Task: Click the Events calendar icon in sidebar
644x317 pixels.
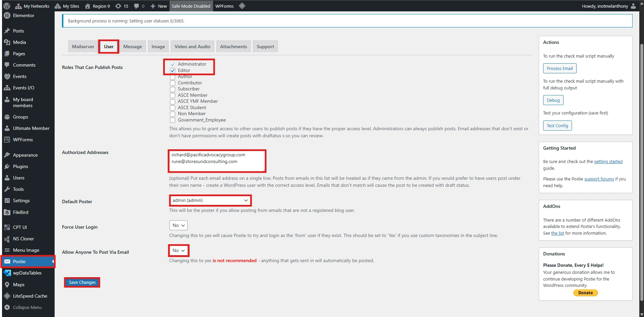Action: [7, 76]
